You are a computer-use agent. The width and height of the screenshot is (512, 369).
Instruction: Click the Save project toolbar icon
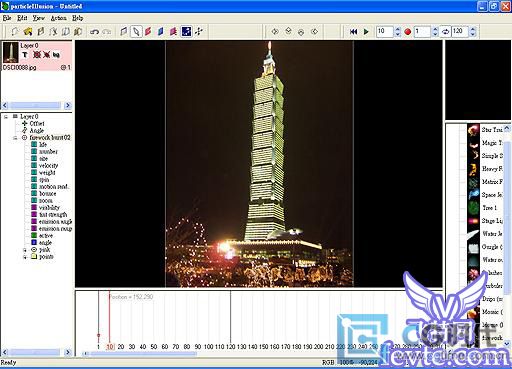(41, 31)
